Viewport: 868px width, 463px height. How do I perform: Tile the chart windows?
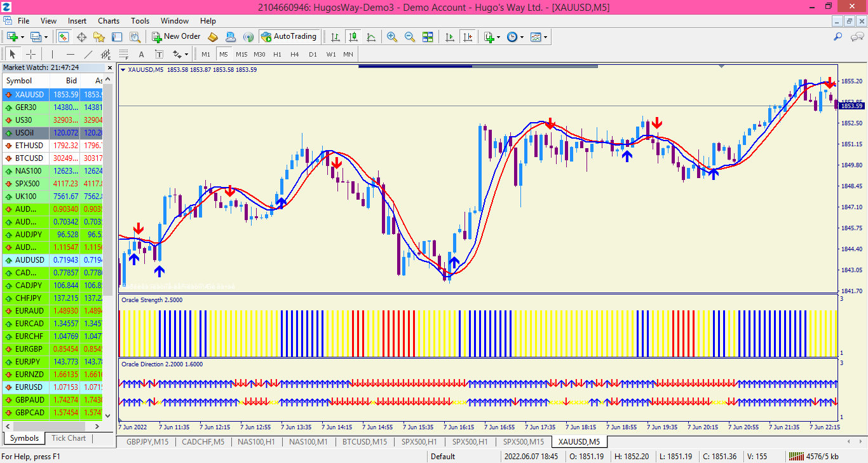pos(428,36)
